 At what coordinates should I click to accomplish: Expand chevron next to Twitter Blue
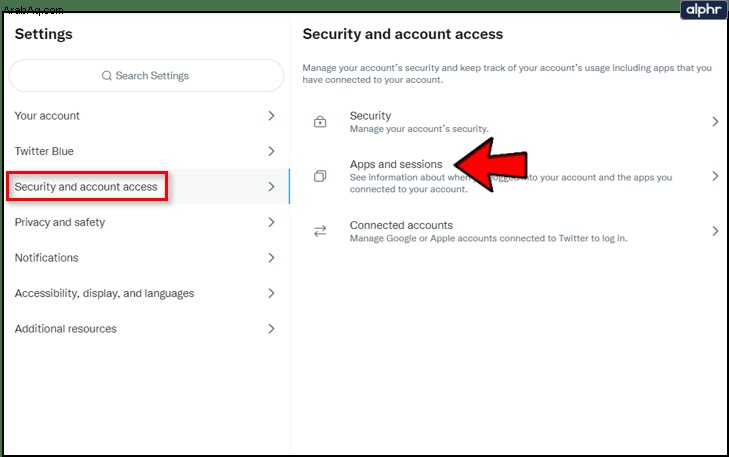coord(272,151)
